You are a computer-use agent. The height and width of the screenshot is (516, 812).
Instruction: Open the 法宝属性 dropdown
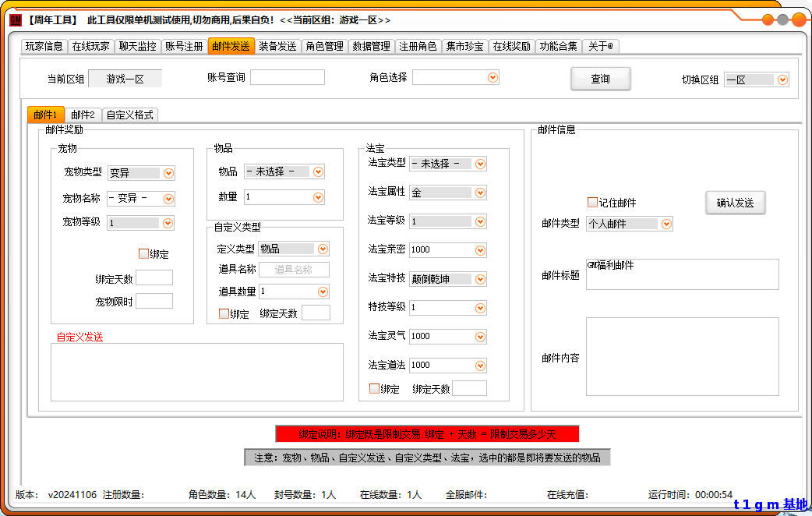[480, 193]
